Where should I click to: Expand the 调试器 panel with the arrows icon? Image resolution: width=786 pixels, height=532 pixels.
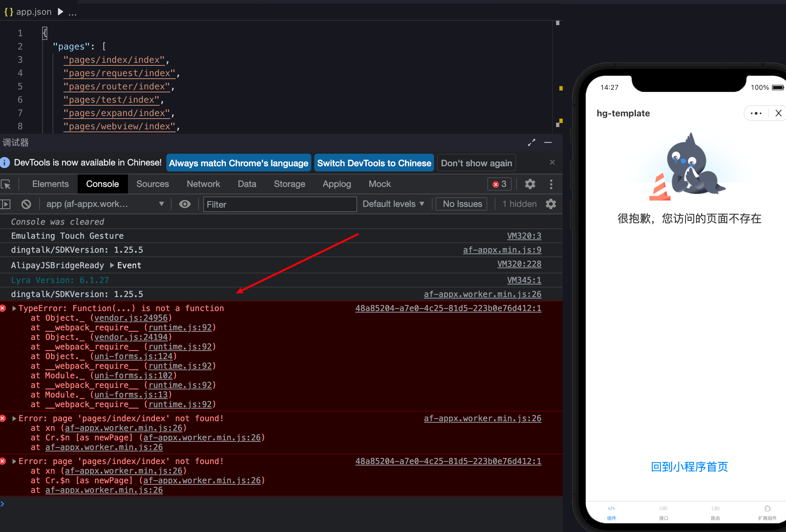click(532, 143)
